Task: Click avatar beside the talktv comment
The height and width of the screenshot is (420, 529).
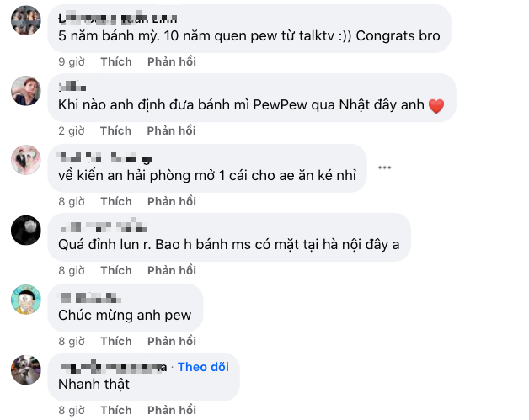Action: click(26, 20)
